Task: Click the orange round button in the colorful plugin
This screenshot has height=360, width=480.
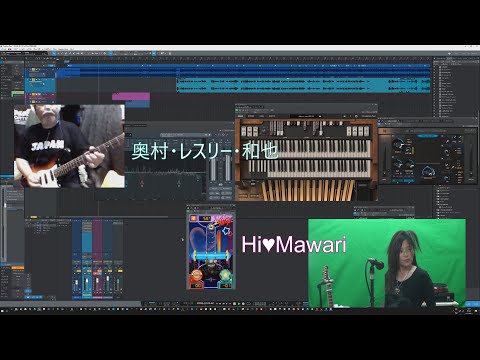Action: click(197, 275)
